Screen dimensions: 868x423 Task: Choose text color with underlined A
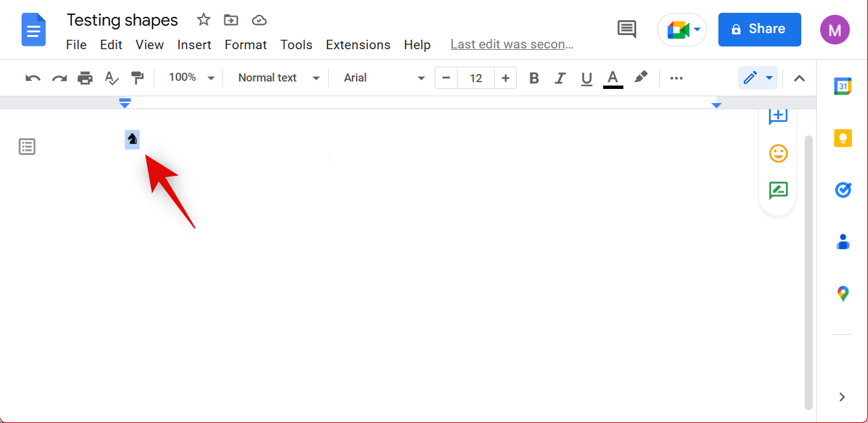point(613,78)
